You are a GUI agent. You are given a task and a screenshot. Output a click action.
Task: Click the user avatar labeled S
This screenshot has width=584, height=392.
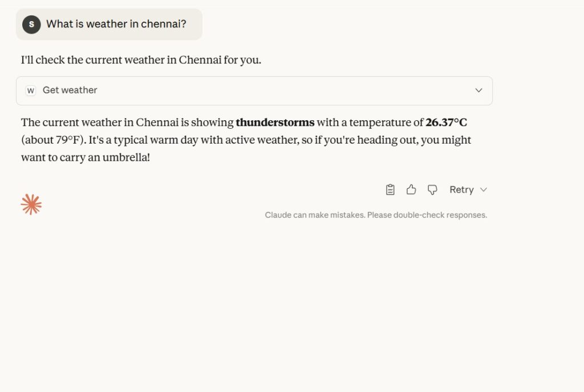pos(31,24)
